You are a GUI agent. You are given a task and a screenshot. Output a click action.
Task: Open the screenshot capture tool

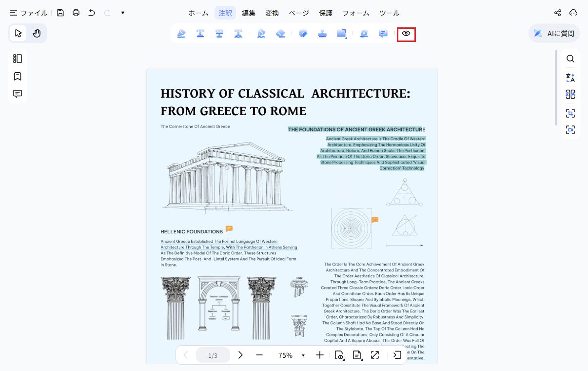570,113
